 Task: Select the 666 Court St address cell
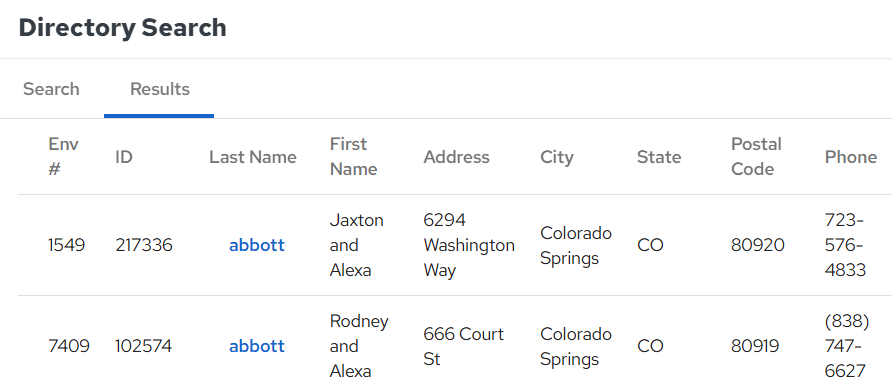pyautogui.click(x=464, y=346)
